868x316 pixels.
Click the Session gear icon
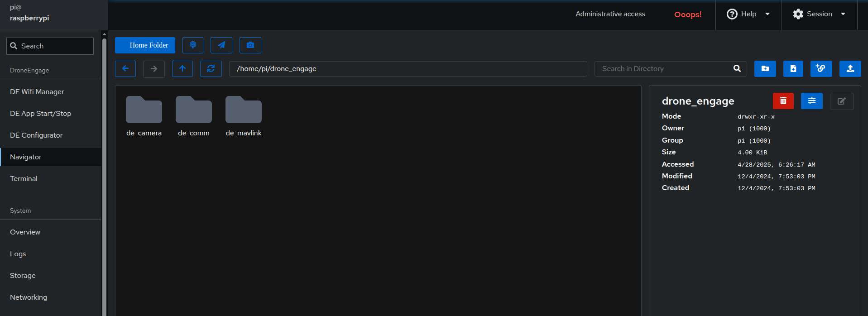coord(798,14)
